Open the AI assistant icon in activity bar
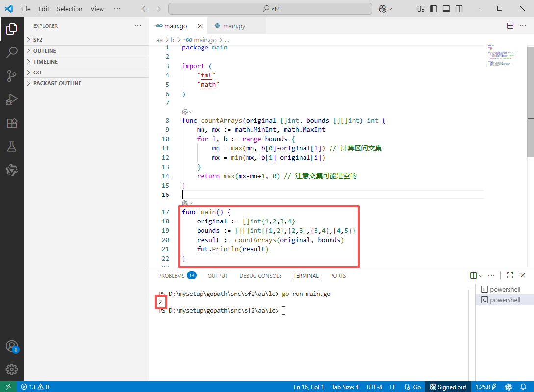This screenshot has height=392, width=534. point(12,170)
